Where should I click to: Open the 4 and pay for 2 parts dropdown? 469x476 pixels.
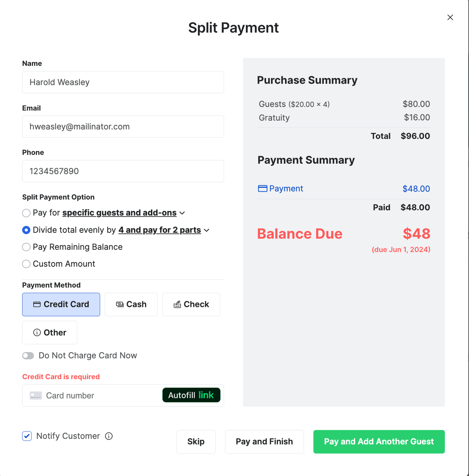pos(164,230)
